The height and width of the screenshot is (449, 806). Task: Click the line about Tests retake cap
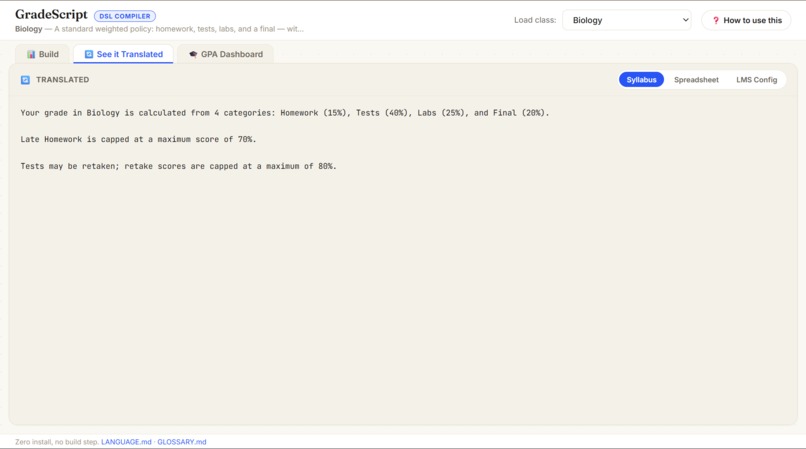(178, 166)
